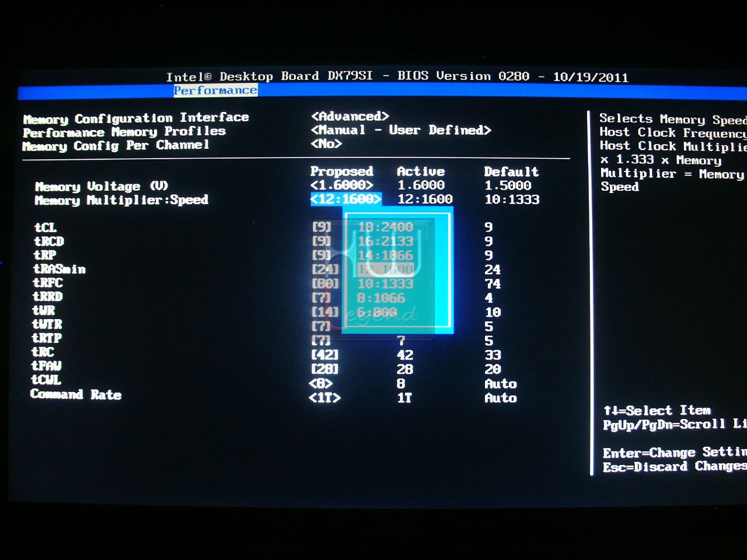Edit the proposed tRCD [9] value
The height and width of the screenshot is (560, 747).
click(x=322, y=240)
